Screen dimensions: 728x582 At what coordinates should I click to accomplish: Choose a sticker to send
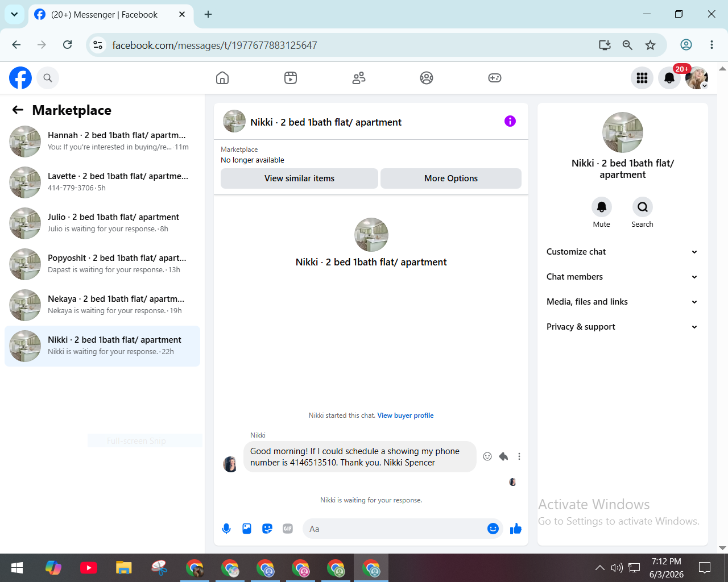click(x=267, y=529)
